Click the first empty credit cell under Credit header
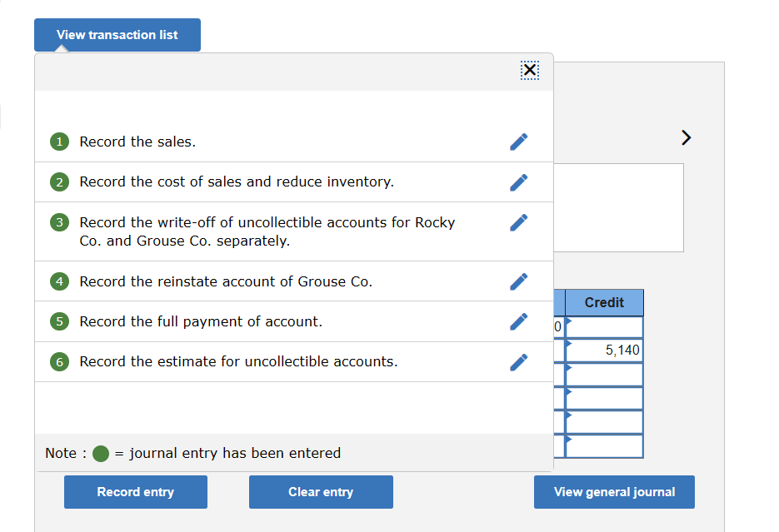Image resolution: width=779 pixels, height=532 pixels. 604,326
